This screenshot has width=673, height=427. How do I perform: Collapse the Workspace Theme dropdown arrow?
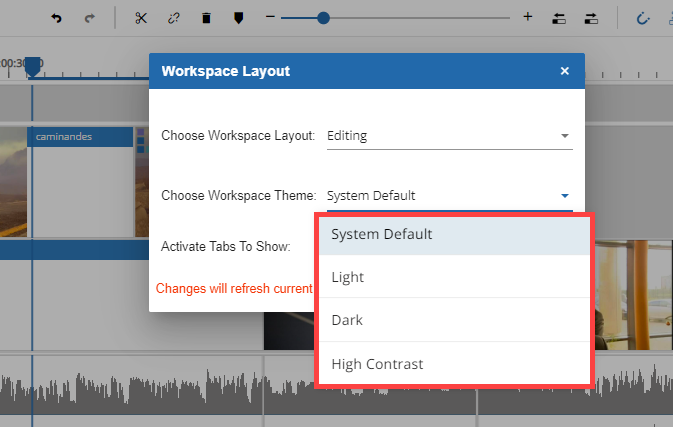pos(564,196)
